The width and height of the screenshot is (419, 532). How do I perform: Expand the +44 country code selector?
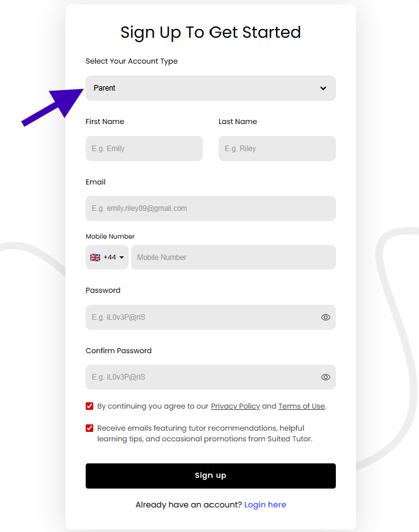click(107, 258)
